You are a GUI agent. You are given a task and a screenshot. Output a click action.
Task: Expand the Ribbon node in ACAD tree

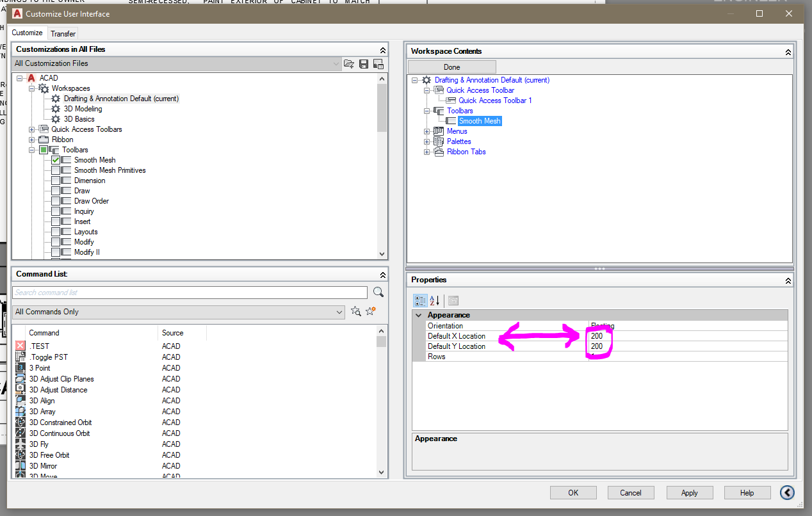(x=31, y=139)
